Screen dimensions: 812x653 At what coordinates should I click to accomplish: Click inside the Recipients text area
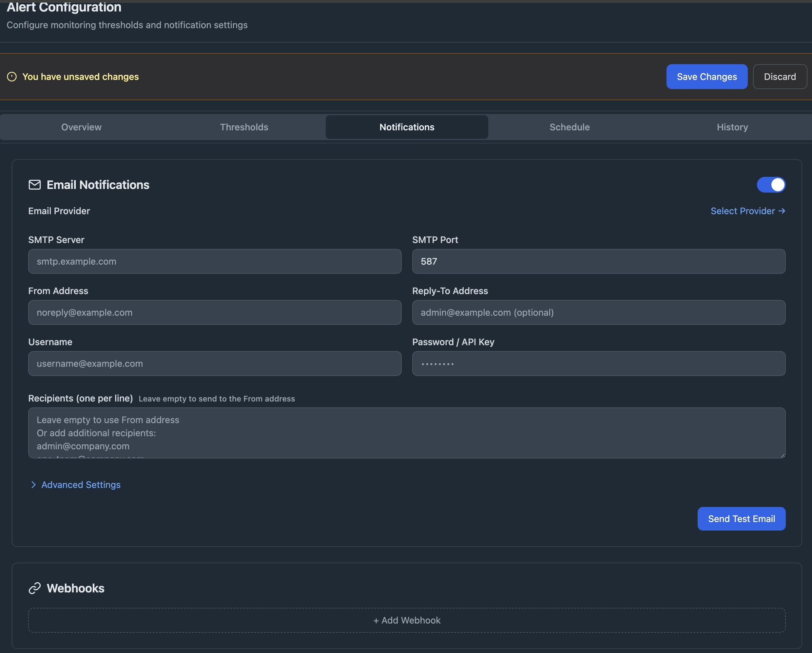click(x=407, y=433)
